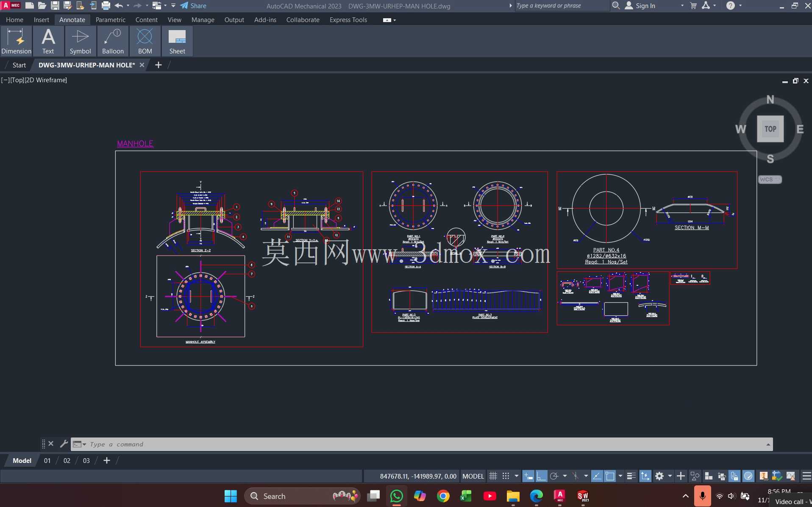812x507 pixels.
Task: Click the Share button
Action: pos(193,6)
